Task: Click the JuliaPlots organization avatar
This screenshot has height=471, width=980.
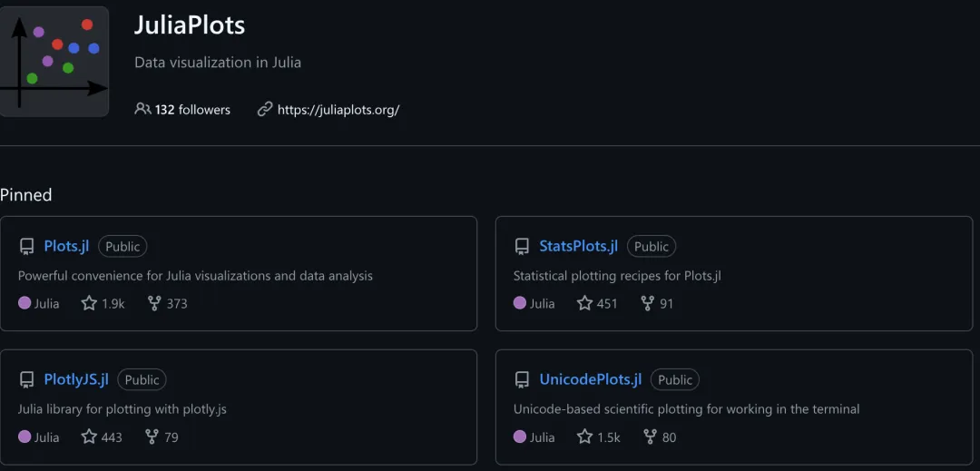Action: (x=54, y=62)
